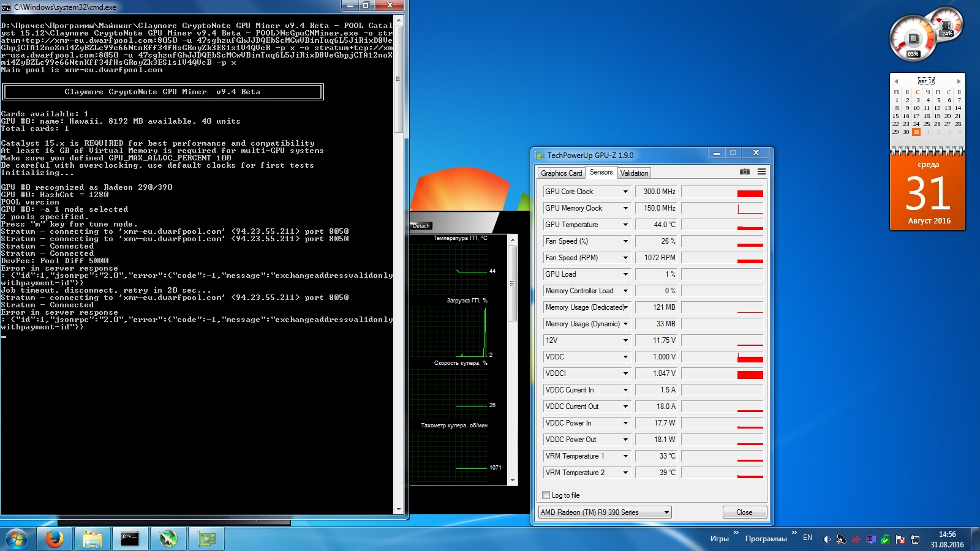Expand the GPU Memory Clock sensor dropdown

click(x=625, y=208)
